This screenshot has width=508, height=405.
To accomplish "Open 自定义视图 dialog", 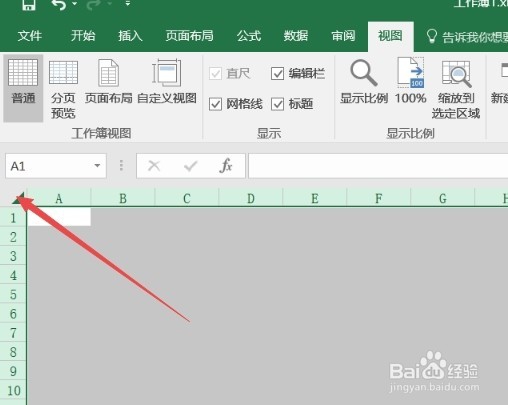I will coord(167,81).
